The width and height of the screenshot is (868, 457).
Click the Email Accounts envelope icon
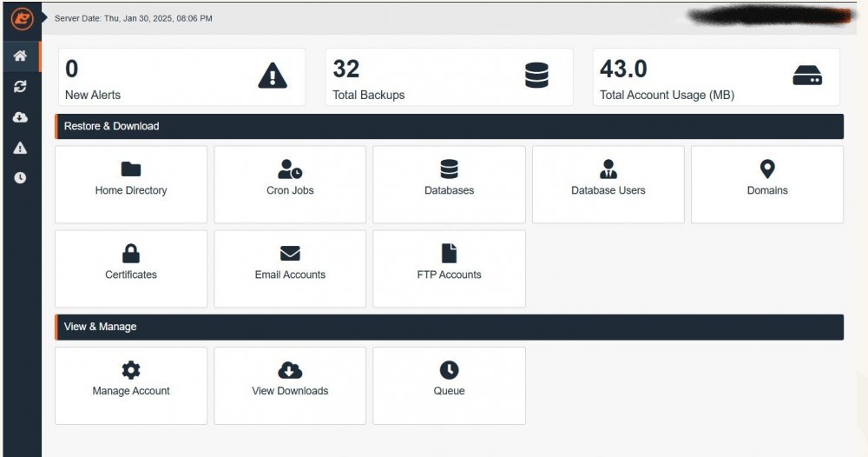point(290,253)
